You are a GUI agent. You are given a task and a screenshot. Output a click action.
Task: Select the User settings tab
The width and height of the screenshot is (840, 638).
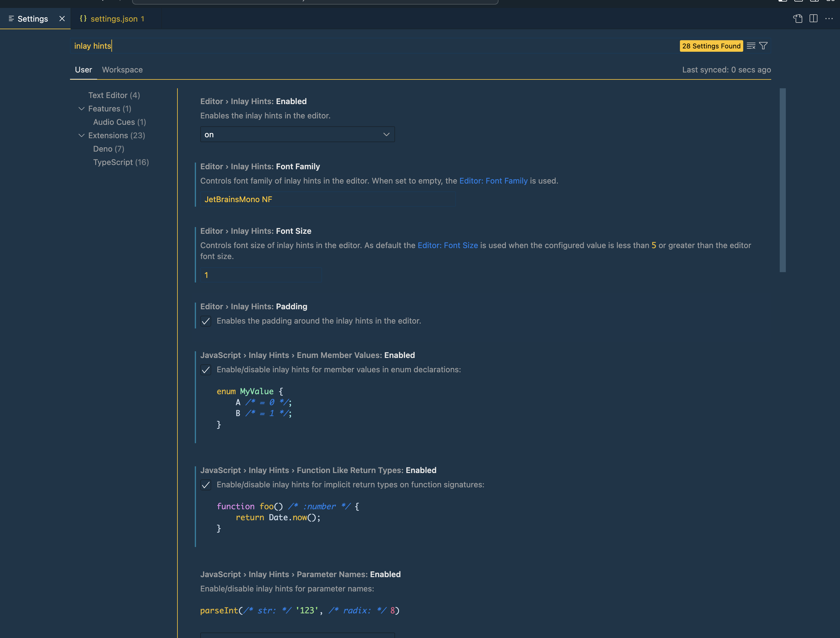84,70
